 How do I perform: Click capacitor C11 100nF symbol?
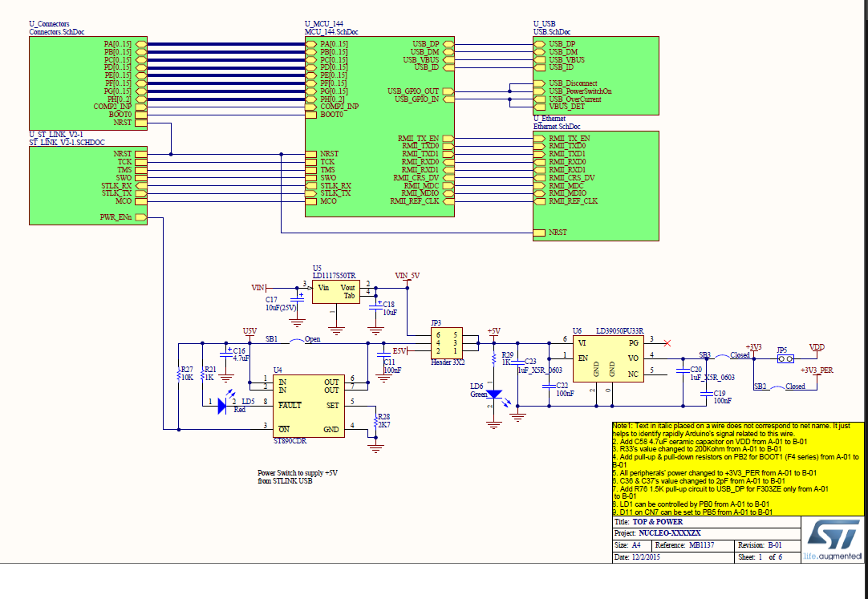383,354
